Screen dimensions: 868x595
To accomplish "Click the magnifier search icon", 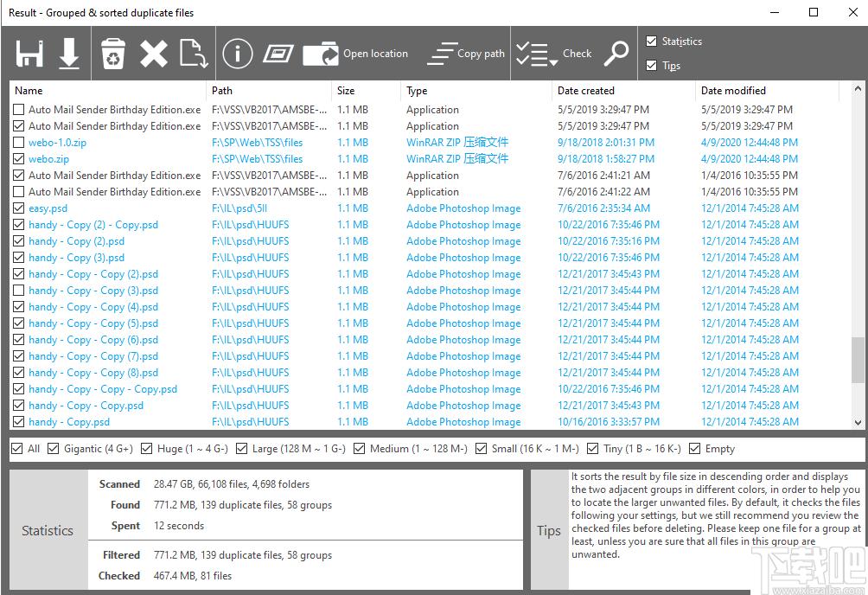I will point(616,54).
